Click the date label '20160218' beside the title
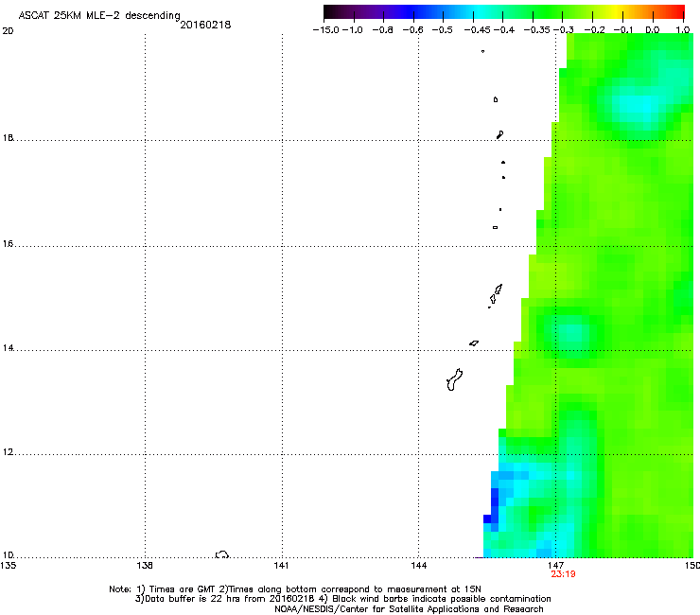 pos(205,25)
